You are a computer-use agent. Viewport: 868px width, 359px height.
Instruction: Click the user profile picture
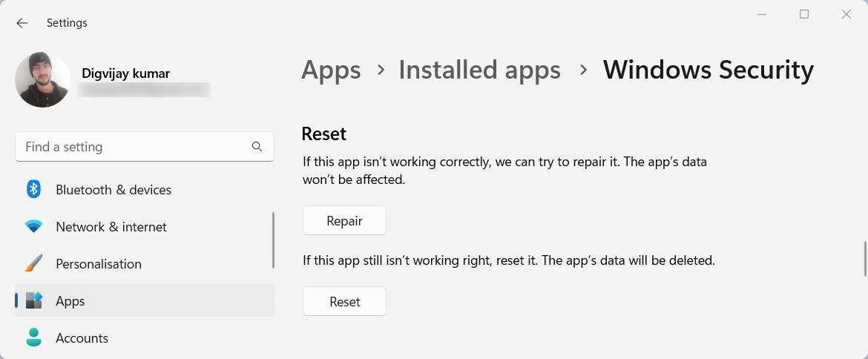[x=42, y=80]
